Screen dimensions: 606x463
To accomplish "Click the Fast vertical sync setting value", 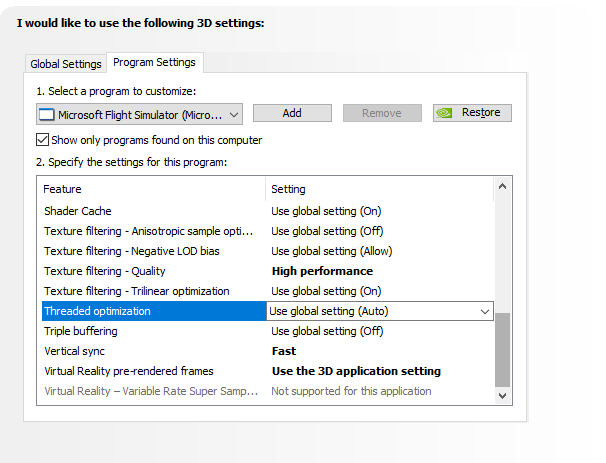I will pyautogui.click(x=284, y=351).
